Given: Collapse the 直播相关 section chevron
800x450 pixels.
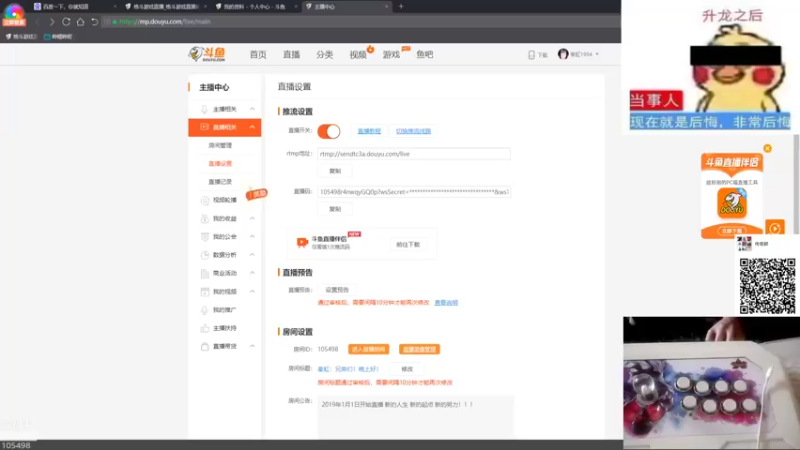Looking at the screenshot, I should [x=252, y=127].
